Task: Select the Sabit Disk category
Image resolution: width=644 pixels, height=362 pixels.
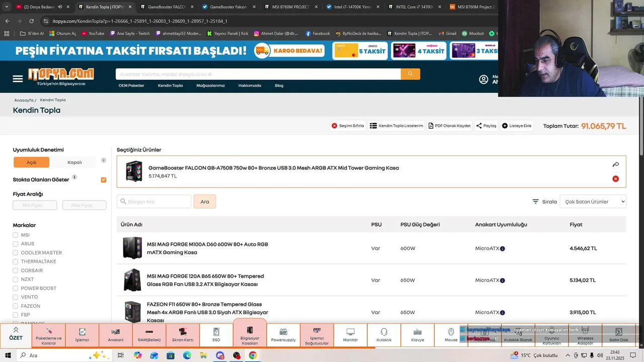Action: coord(619,336)
